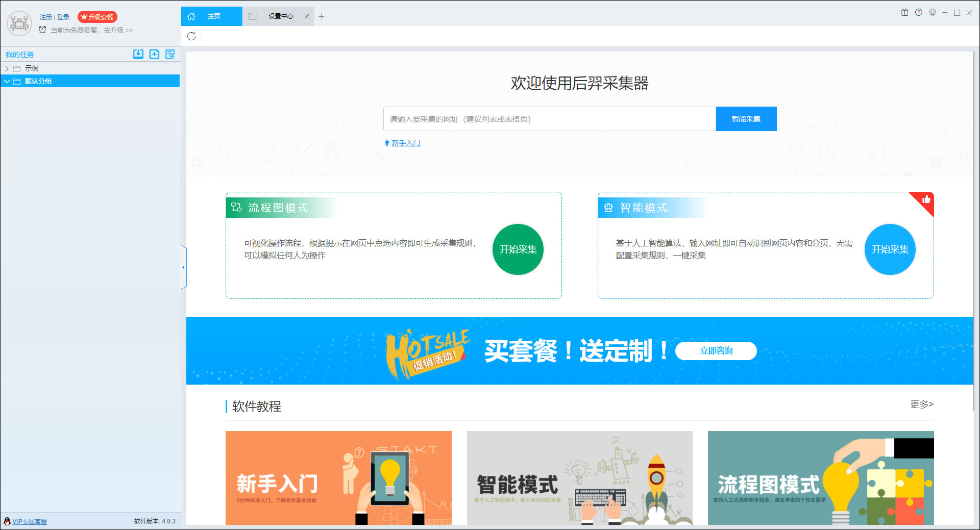
Task: Open the 智能模式 tutorial thumbnail
Action: point(580,478)
